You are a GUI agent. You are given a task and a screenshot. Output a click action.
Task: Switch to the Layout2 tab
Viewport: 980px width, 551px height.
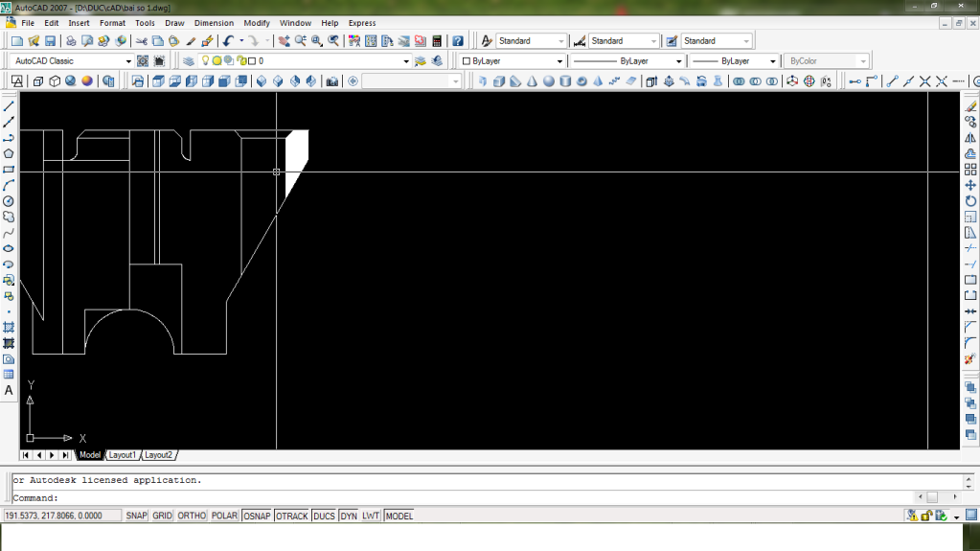click(x=158, y=455)
